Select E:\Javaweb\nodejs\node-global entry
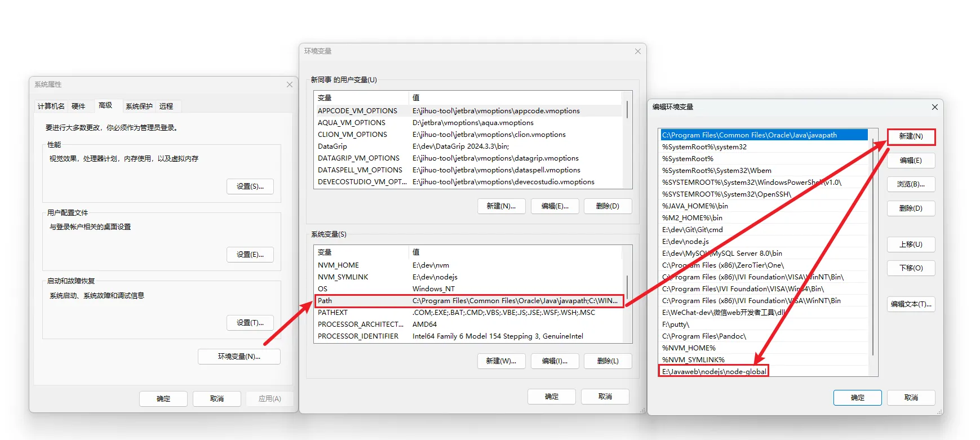Viewport: 980px width, 440px height. point(764,372)
